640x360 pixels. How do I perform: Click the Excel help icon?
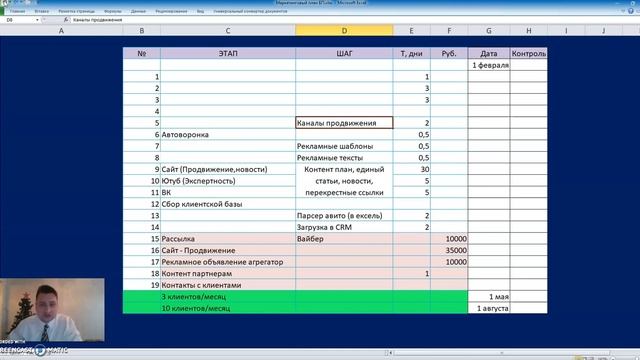(631, 11)
